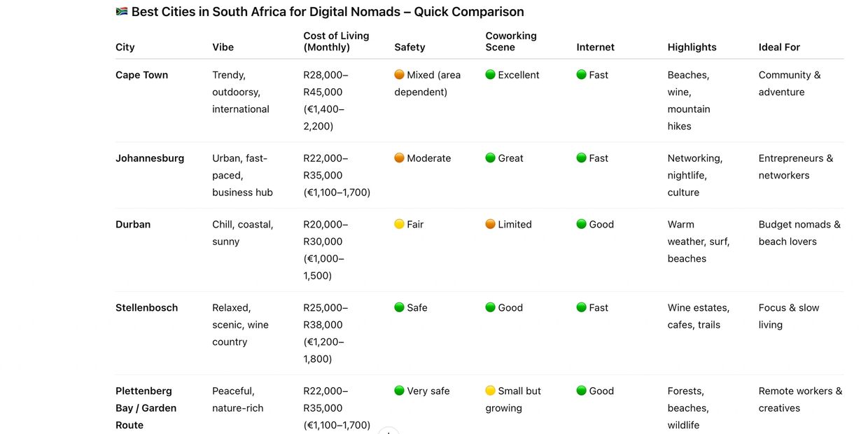Click the Cost of Living column header
The image size is (868, 434).
coord(336,41)
